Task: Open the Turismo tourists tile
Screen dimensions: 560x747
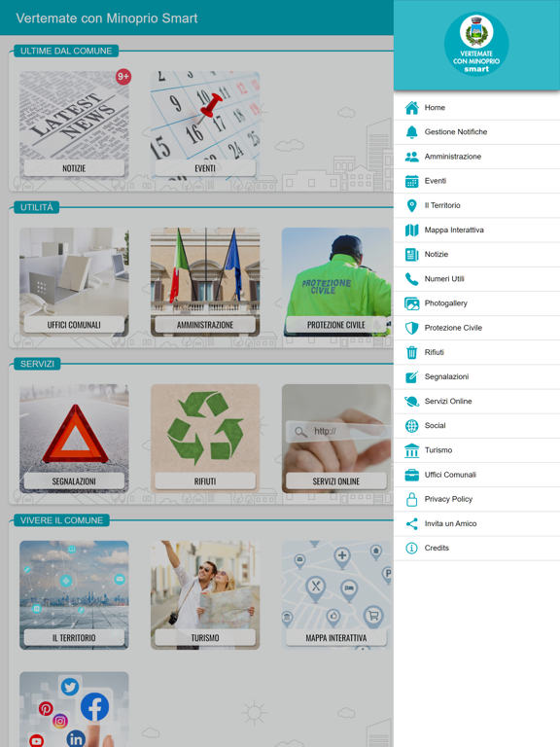Action: point(205,595)
